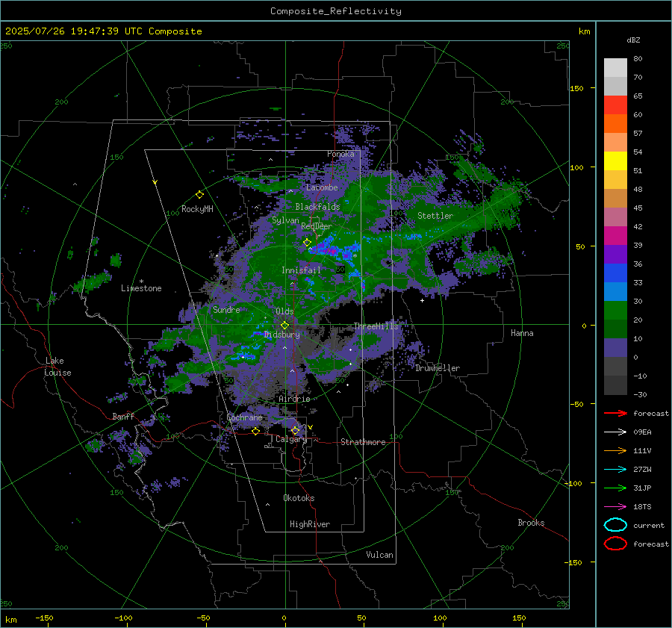Click the Calgary city label
Viewport: 672px width, 628px height.
pos(291,439)
